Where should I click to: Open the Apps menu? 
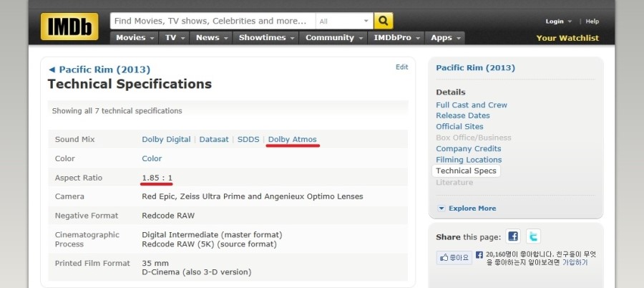pyautogui.click(x=445, y=38)
